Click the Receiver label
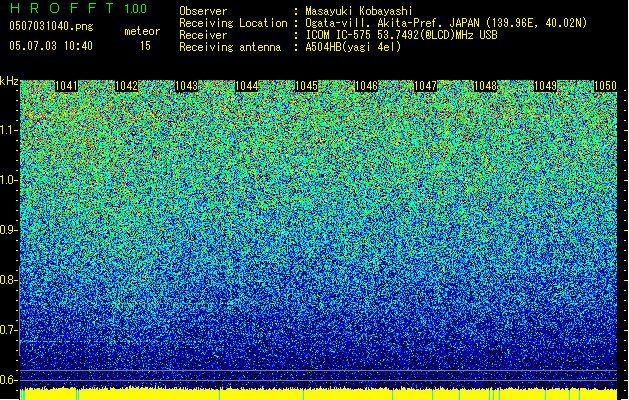Screen dimensions: 629x400 [x=203, y=35]
